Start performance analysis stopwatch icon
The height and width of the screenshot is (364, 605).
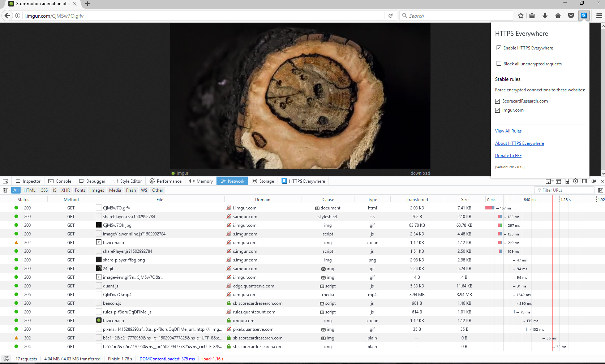tap(6, 359)
